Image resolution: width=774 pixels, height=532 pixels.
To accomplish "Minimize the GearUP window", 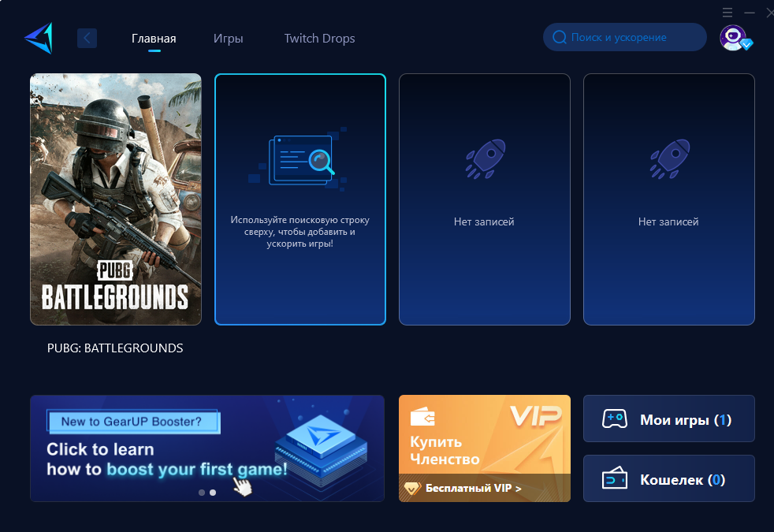I will [750, 13].
